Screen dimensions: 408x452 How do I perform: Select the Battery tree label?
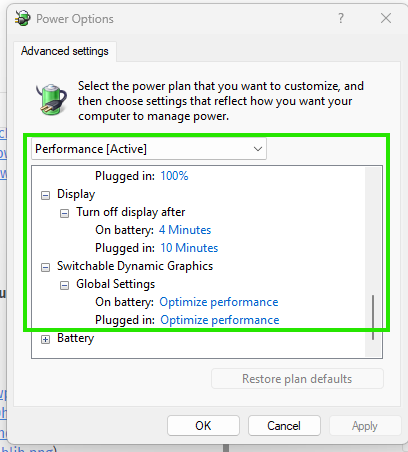pos(76,338)
